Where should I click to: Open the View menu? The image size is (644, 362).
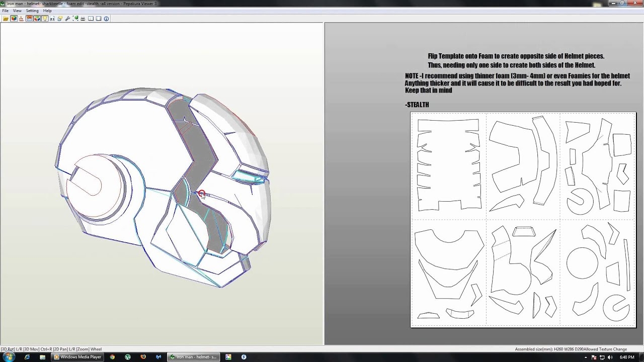[17, 11]
